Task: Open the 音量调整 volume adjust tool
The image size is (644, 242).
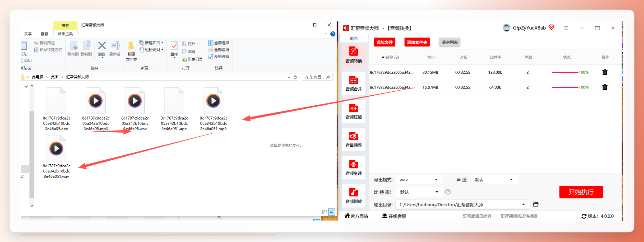Action: point(353,139)
